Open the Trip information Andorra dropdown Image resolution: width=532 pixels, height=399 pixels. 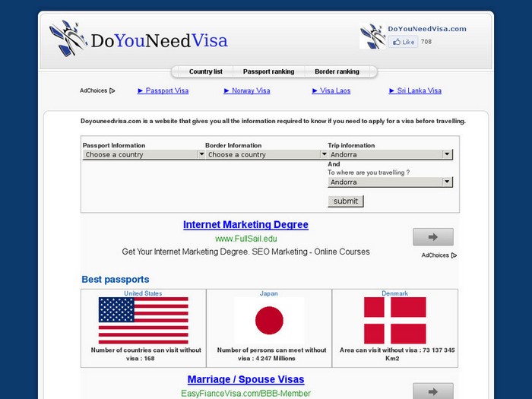(390, 154)
